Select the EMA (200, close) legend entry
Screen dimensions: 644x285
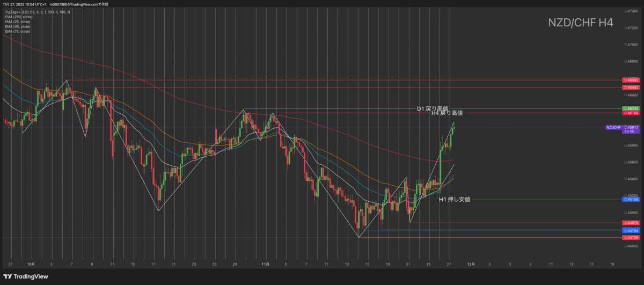[18, 17]
